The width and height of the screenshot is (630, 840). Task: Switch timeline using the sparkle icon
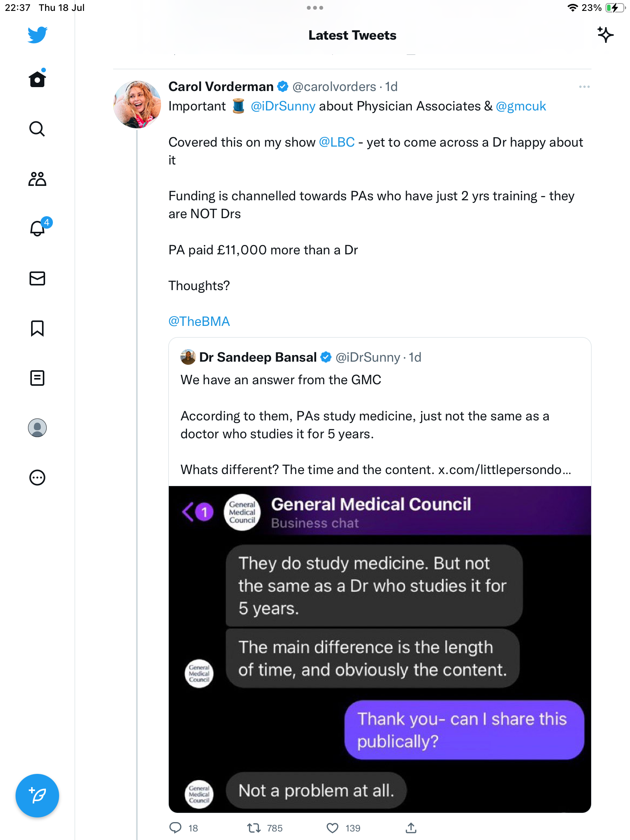(x=605, y=35)
